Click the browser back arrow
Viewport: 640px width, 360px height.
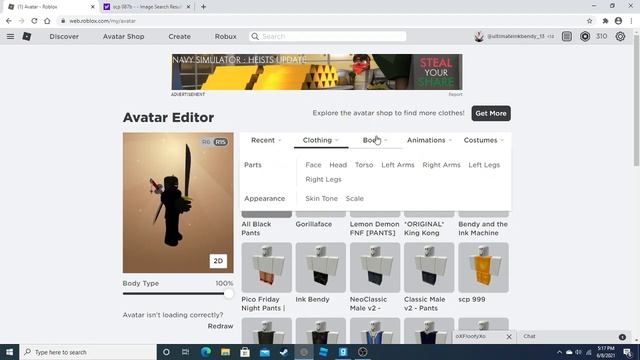pos(9,21)
